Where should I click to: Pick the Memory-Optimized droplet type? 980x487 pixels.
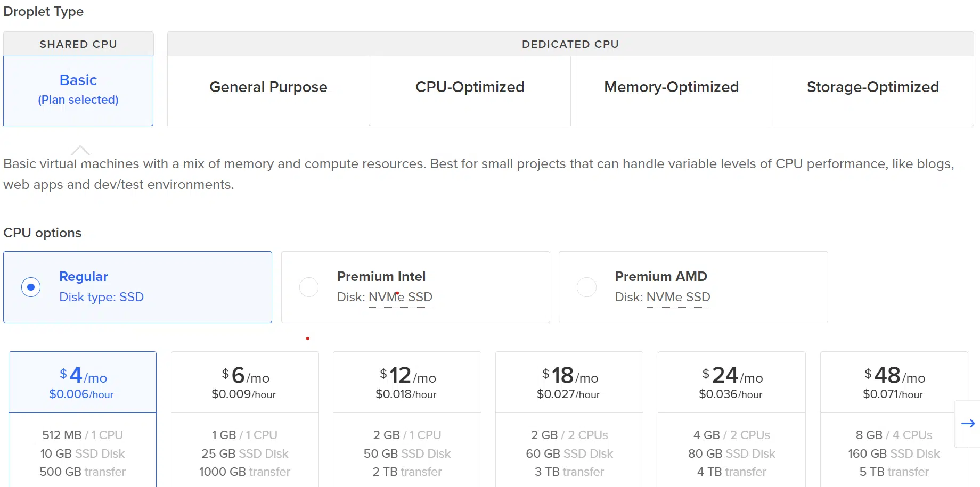671,88
